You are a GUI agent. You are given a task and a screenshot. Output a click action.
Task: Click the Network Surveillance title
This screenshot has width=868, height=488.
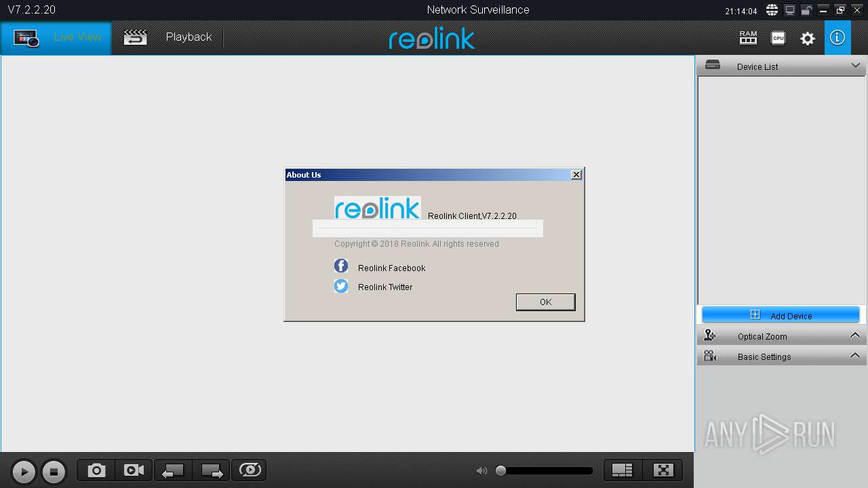(478, 10)
